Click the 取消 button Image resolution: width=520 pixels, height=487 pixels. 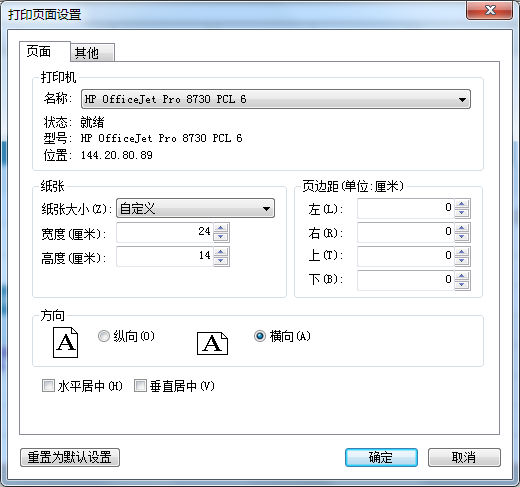(464, 457)
